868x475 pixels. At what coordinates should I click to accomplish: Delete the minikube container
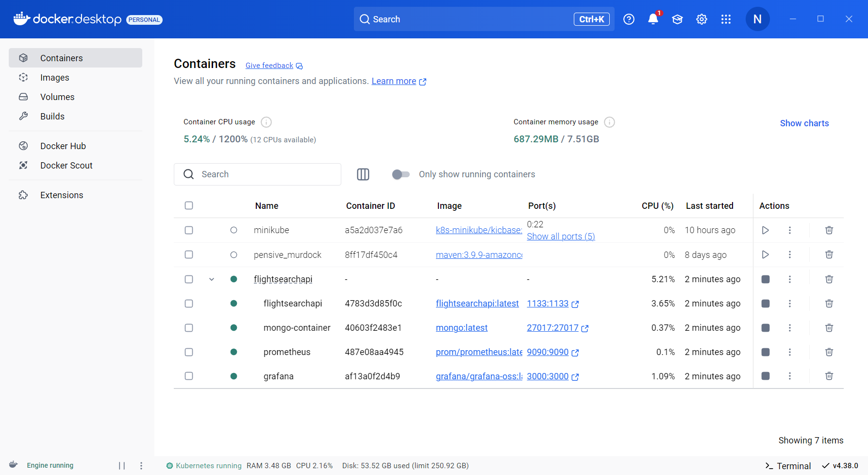click(829, 230)
